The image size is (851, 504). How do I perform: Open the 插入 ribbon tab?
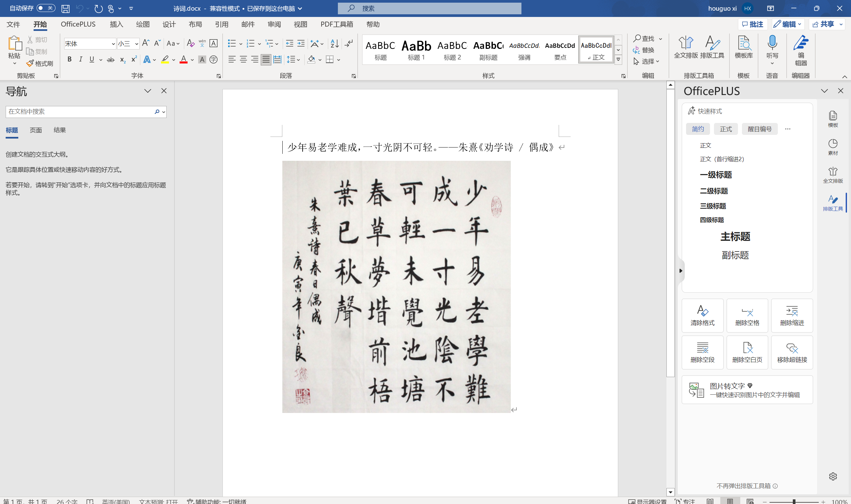pyautogui.click(x=116, y=24)
